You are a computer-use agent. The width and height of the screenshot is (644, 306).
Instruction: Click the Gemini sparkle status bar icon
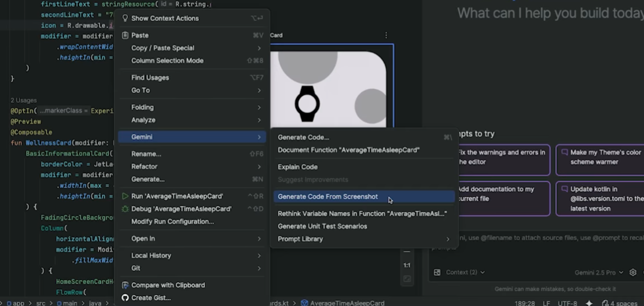click(589, 303)
